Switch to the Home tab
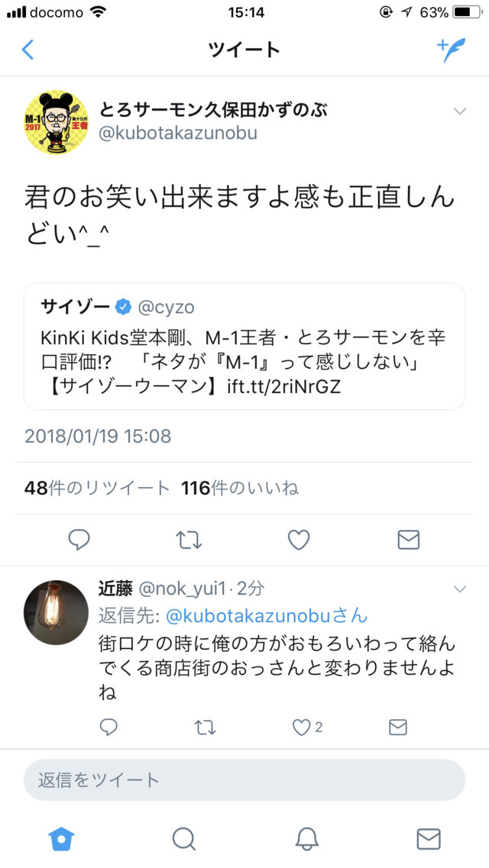 [61, 839]
